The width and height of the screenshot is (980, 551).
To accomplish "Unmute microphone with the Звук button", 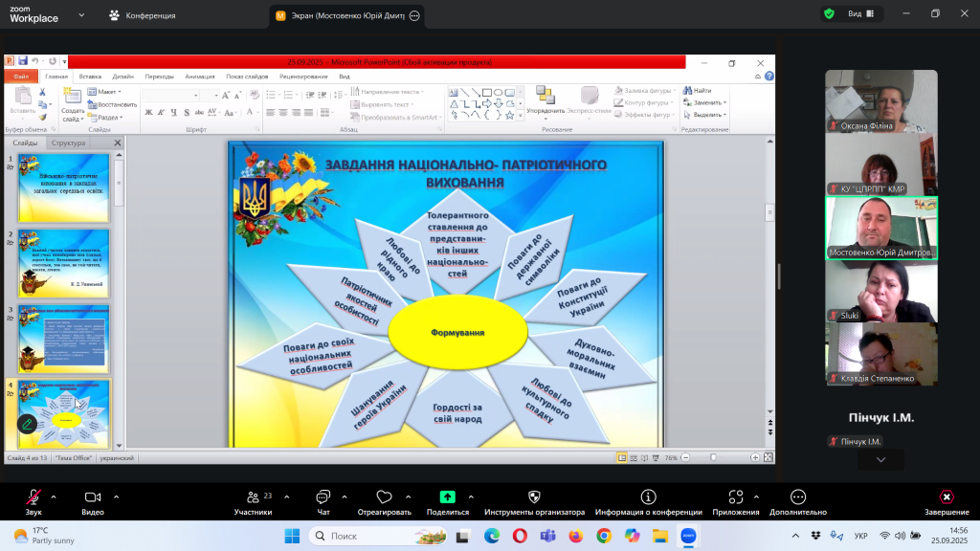I will click(x=33, y=497).
